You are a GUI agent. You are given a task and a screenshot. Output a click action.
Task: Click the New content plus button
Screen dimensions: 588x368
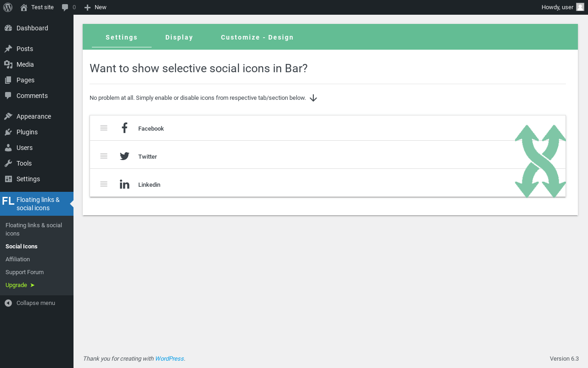click(95, 7)
